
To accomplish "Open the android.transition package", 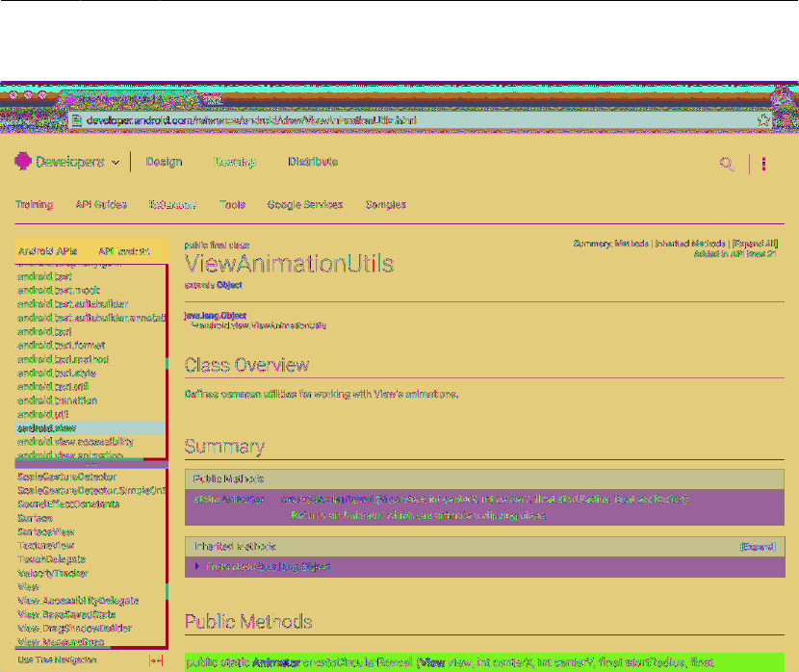I will click(x=57, y=401).
